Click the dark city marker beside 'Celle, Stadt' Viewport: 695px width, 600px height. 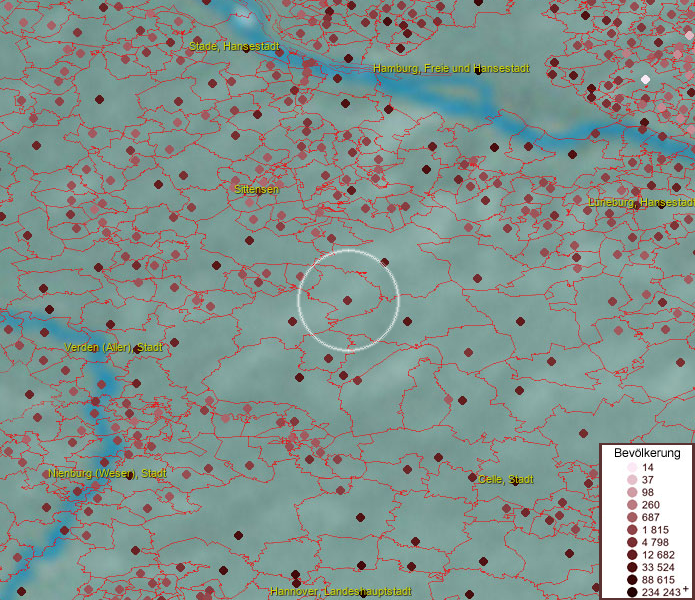[x=472, y=477]
